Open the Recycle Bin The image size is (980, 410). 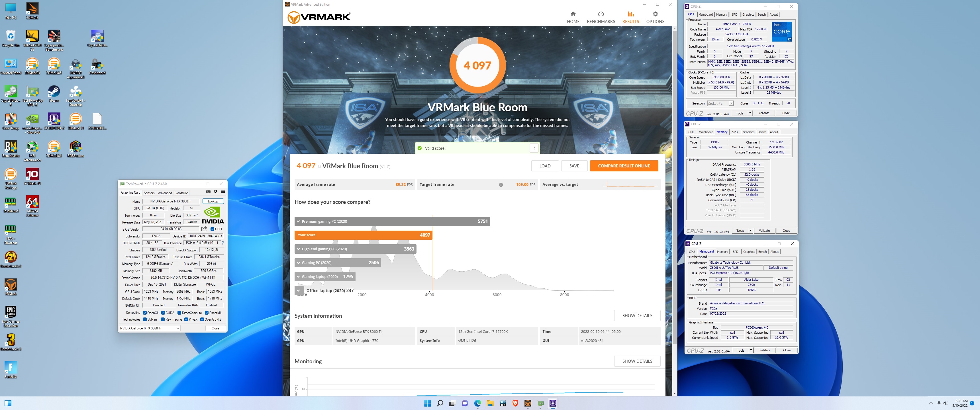(x=11, y=38)
